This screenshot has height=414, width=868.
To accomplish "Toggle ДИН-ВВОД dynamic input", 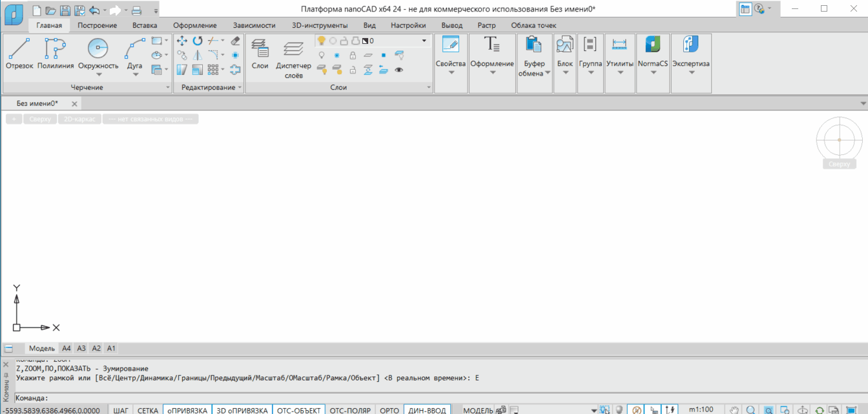I will [x=427, y=410].
